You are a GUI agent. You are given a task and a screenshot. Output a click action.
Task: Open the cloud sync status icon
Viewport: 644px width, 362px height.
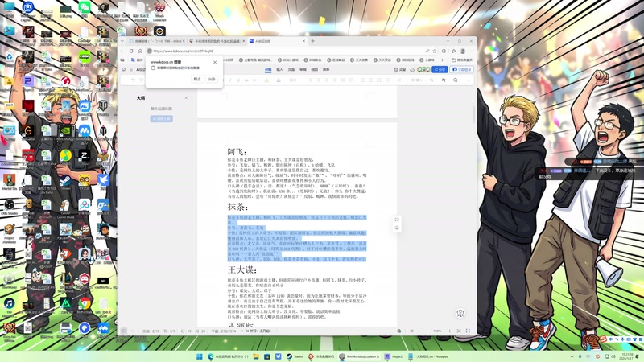[412, 70]
